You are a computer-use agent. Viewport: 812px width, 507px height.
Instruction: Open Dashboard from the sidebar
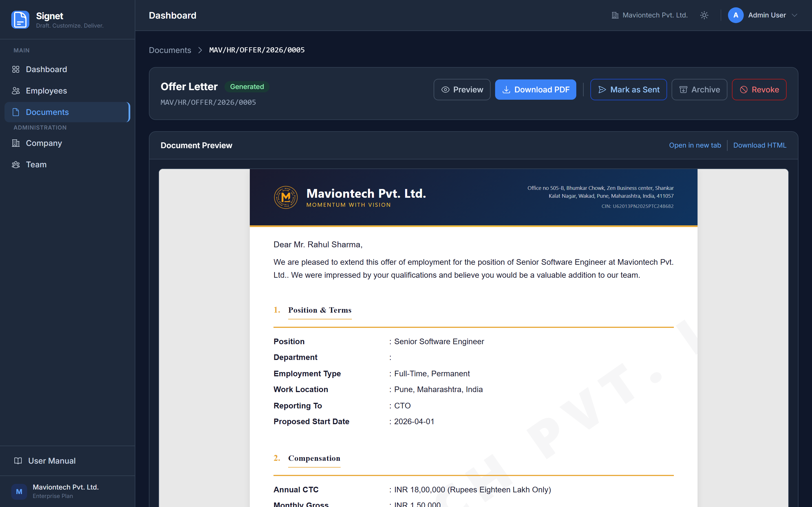pos(46,69)
